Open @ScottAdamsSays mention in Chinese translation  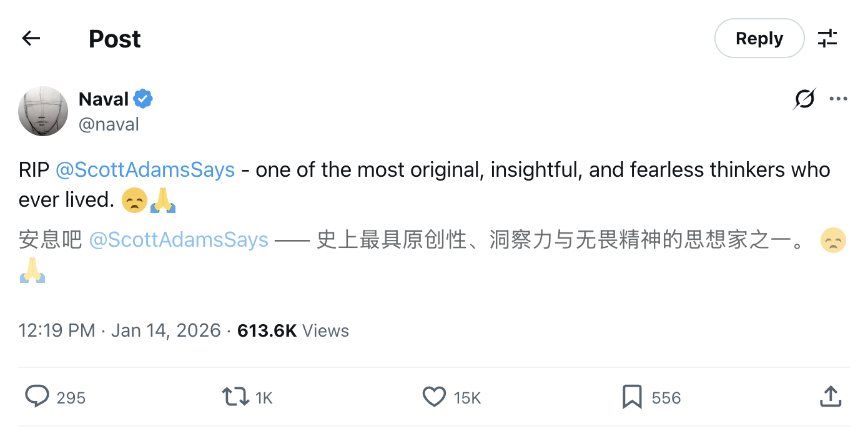click(179, 240)
